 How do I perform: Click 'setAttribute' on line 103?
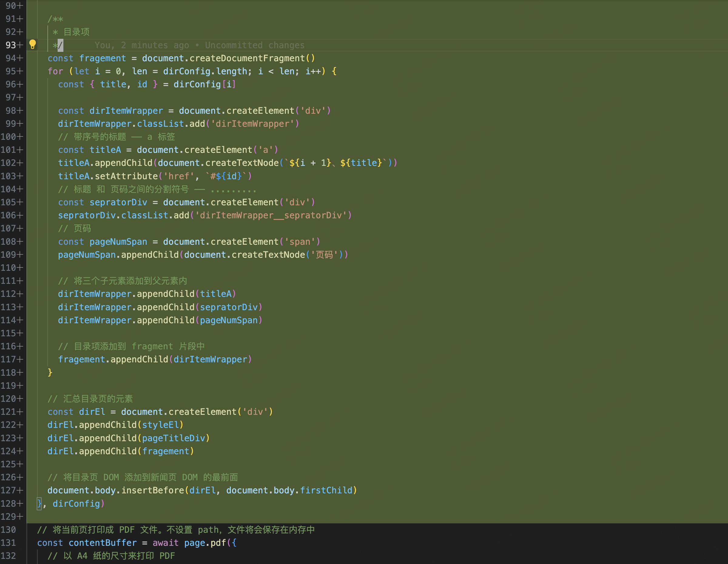click(x=126, y=176)
